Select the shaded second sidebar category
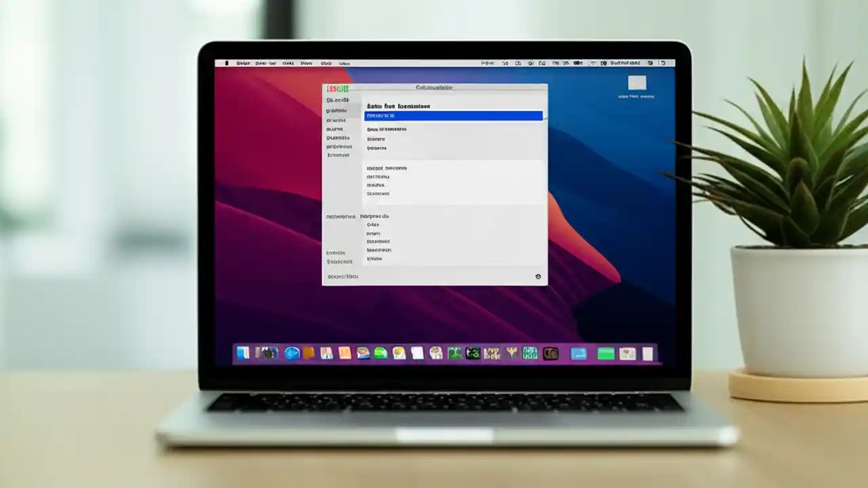 [337, 110]
